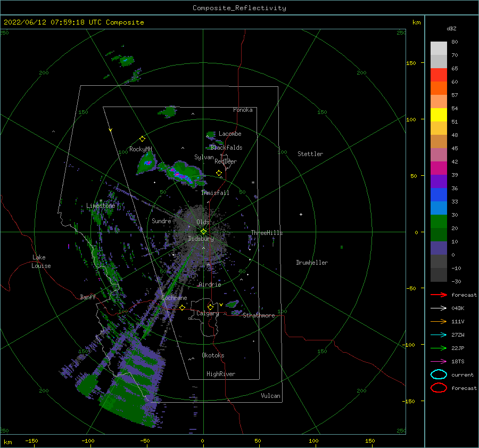
Task: Click the blue 36 dBZ legend swatch
Action: tap(439, 194)
